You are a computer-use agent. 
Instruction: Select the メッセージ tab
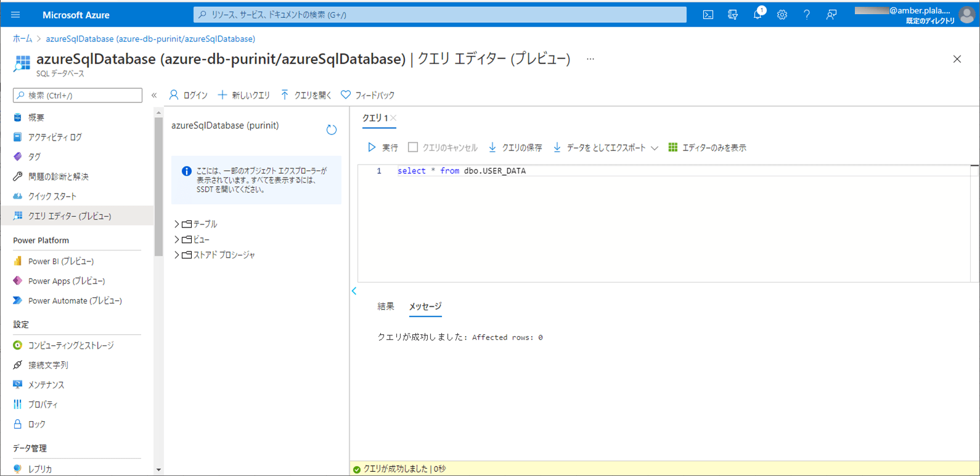tap(425, 306)
